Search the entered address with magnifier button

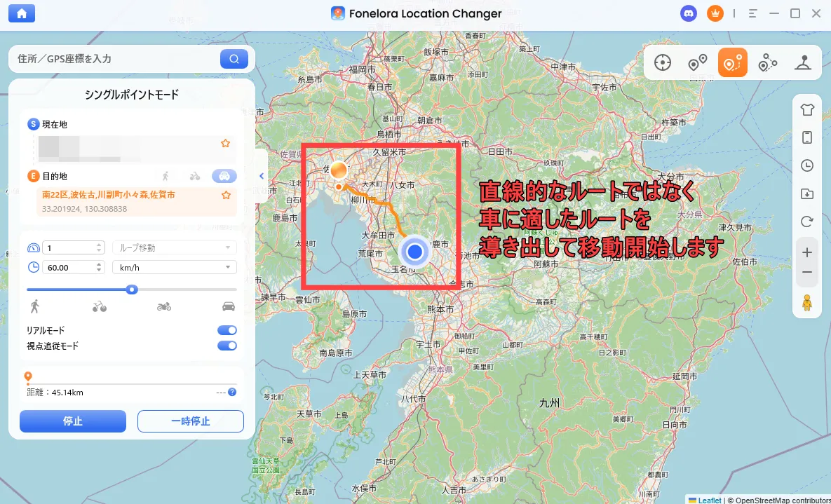point(234,59)
